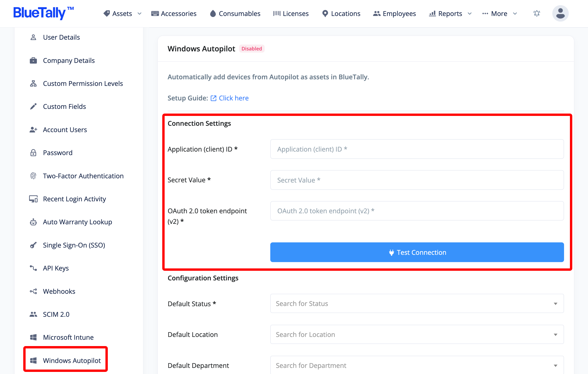The width and height of the screenshot is (588, 374).
Task: Click the Recent Login Activity devices icon
Action: [x=33, y=199]
